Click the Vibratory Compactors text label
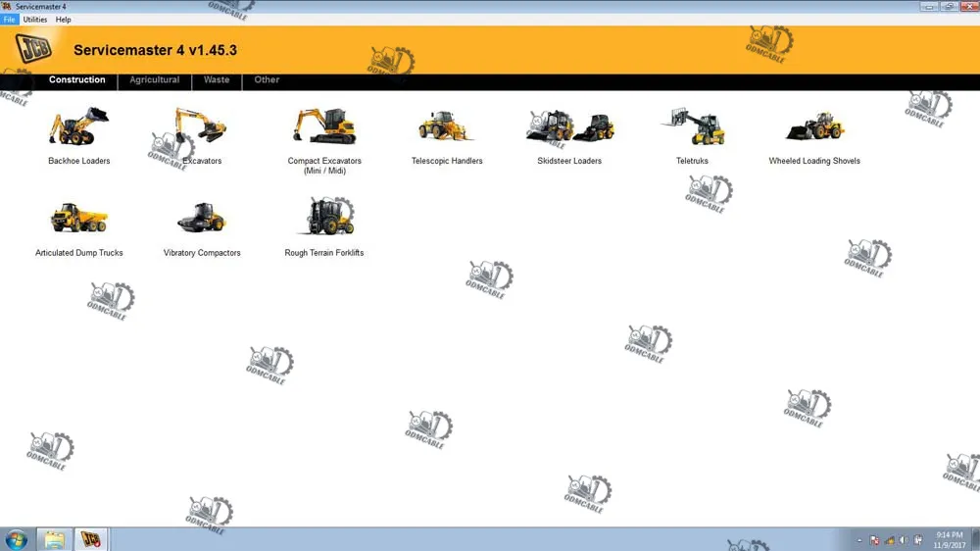980x551 pixels. [x=202, y=253]
